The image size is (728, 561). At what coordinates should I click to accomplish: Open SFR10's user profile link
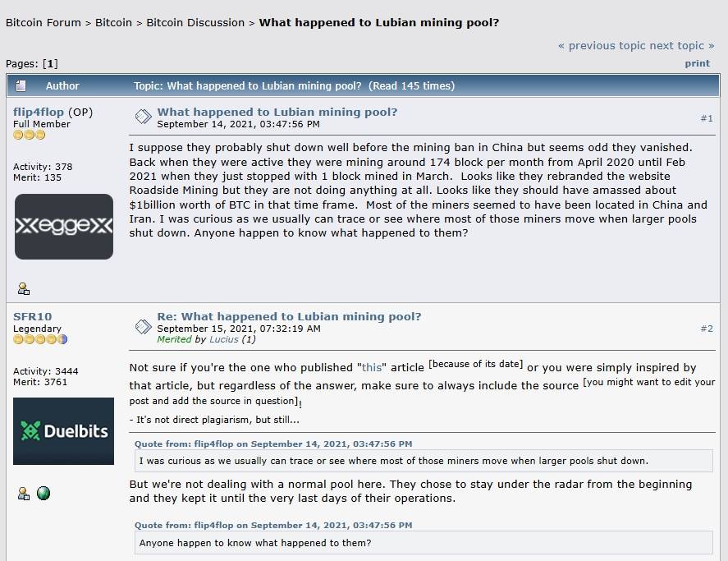click(x=33, y=316)
